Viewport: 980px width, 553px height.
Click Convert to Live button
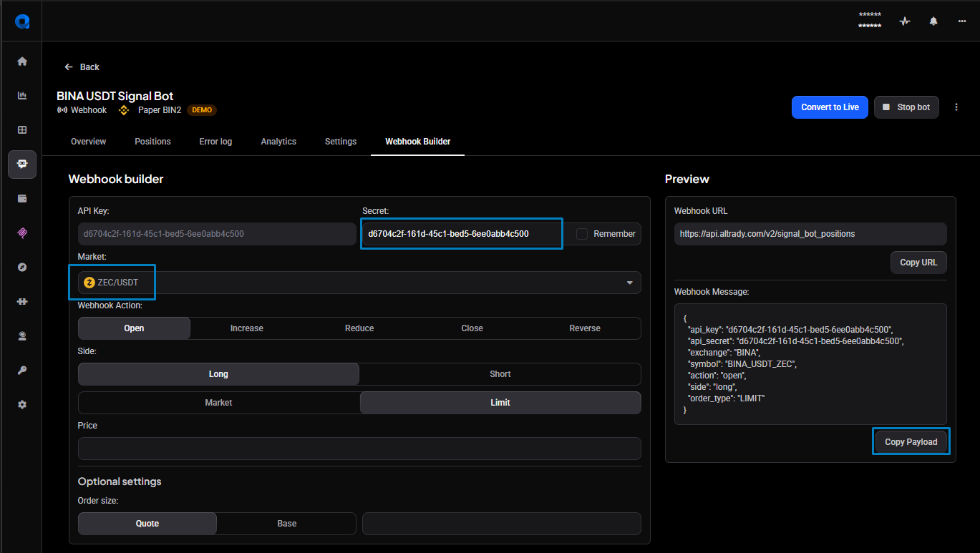(x=830, y=107)
